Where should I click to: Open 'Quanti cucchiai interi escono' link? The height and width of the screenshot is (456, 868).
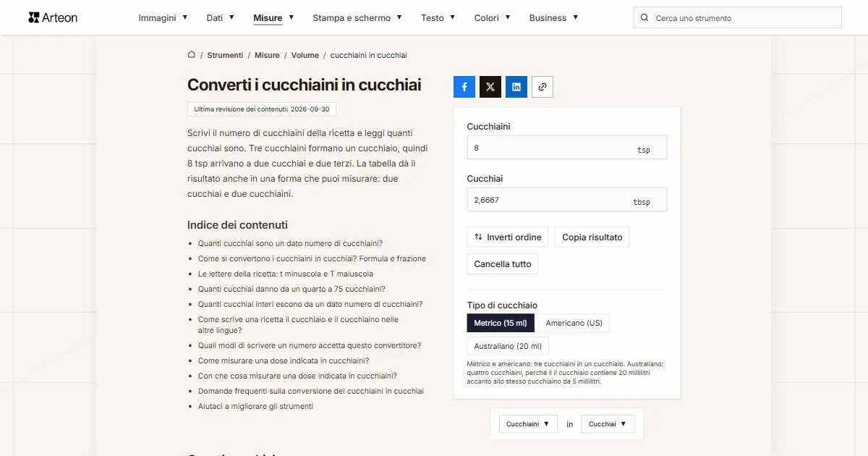coord(310,304)
